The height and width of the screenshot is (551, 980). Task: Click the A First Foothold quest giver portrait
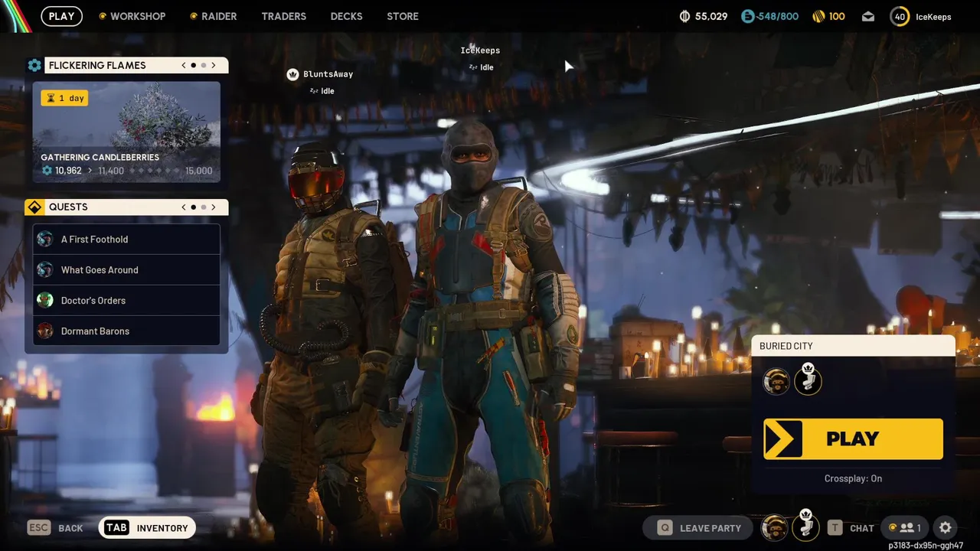pos(45,239)
